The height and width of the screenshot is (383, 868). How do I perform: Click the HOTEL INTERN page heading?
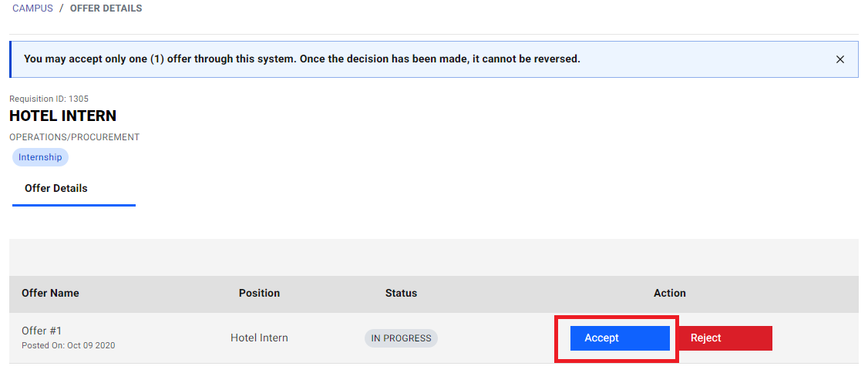(62, 116)
